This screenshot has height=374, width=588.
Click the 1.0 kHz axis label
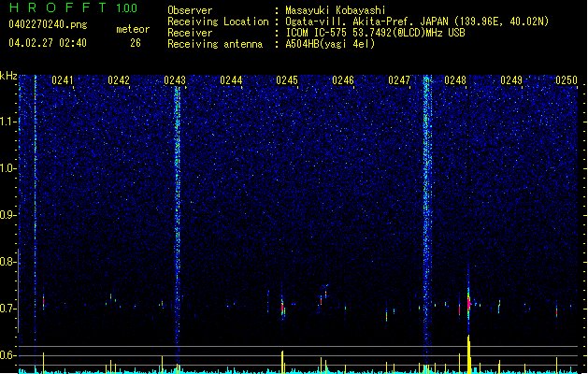point(7,168)
